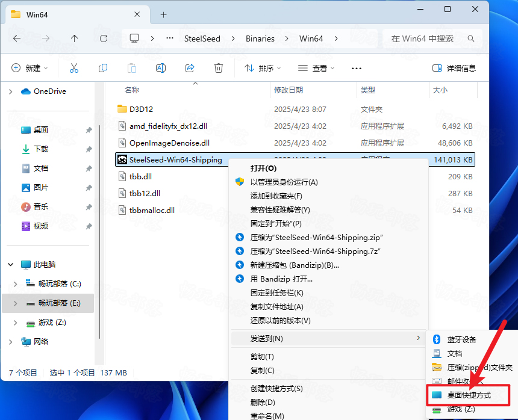Open the 排序 sort dropdown

point(263,69)
